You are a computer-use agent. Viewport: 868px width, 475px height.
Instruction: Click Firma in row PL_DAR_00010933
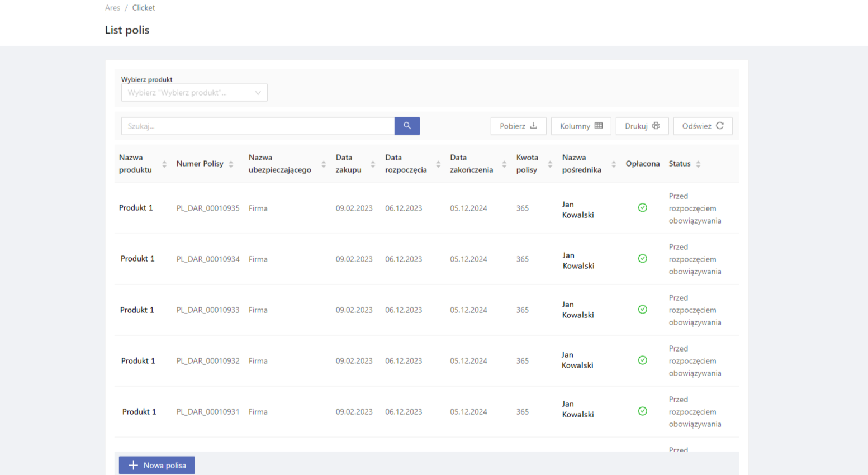click(x=258, y=310)
